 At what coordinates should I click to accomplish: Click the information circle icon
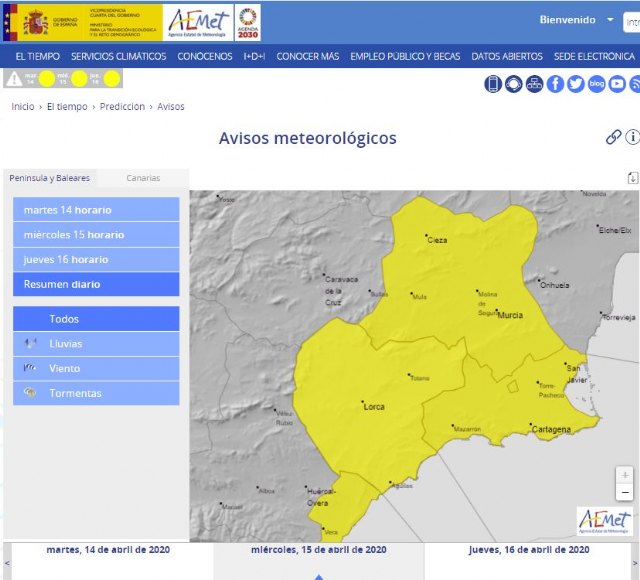(x=632, y=138)
